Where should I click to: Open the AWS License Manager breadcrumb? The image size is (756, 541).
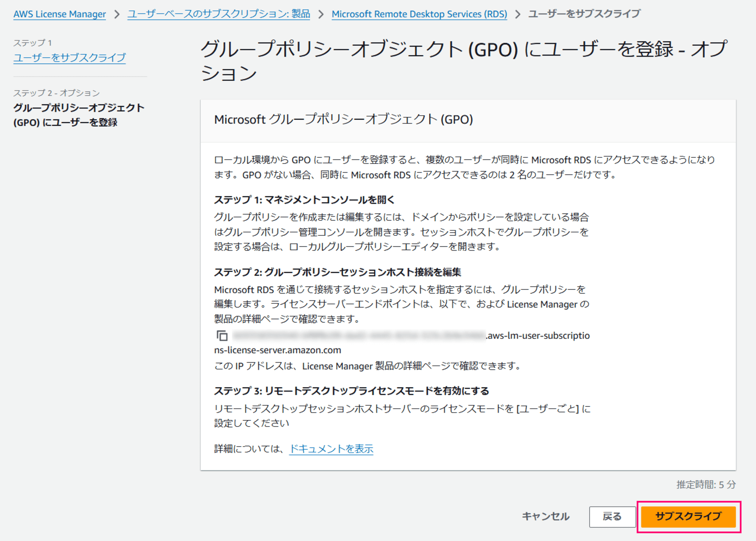click(60, 14)
